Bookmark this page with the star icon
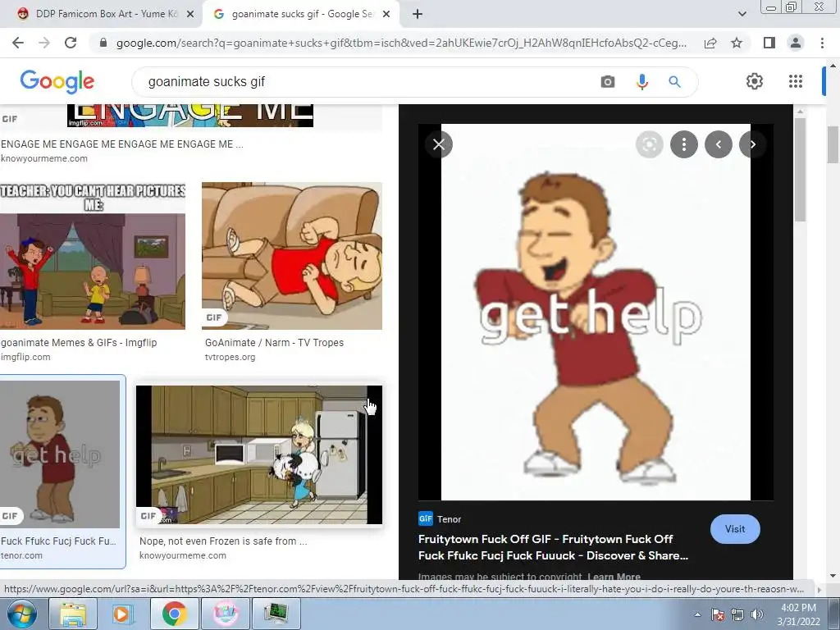This screenshot has width=840, height=630. [737, 43]
